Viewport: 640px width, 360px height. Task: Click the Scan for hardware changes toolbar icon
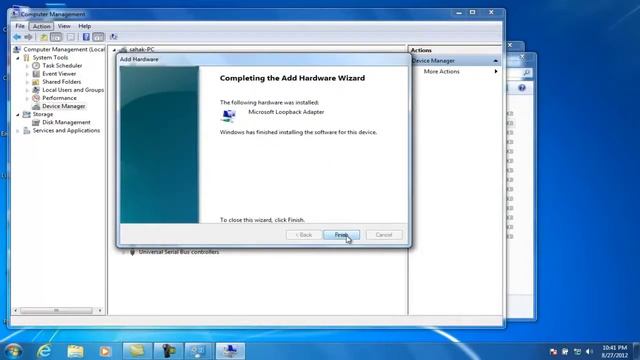click(113, 37)
